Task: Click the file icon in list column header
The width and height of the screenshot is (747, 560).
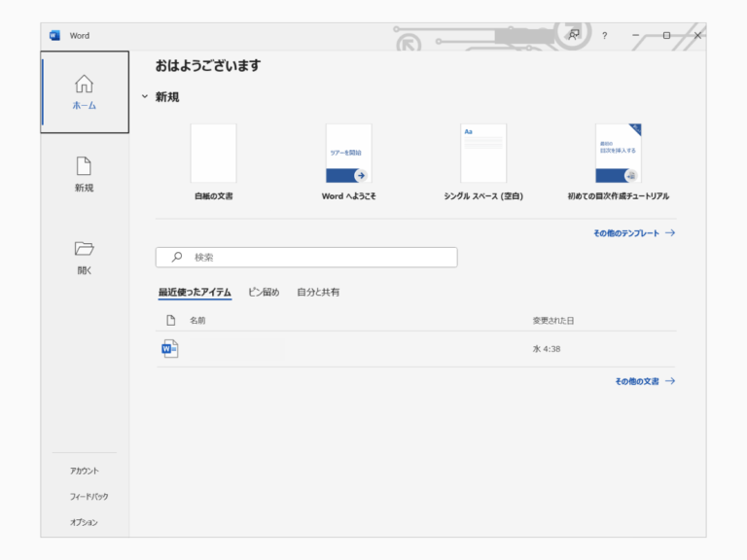Action: 170,320
